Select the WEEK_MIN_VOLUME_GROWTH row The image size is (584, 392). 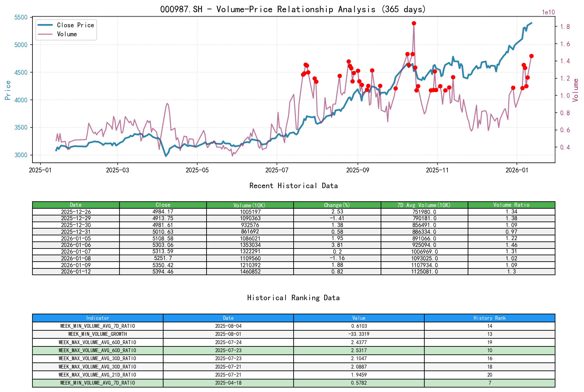pos(97,334)
